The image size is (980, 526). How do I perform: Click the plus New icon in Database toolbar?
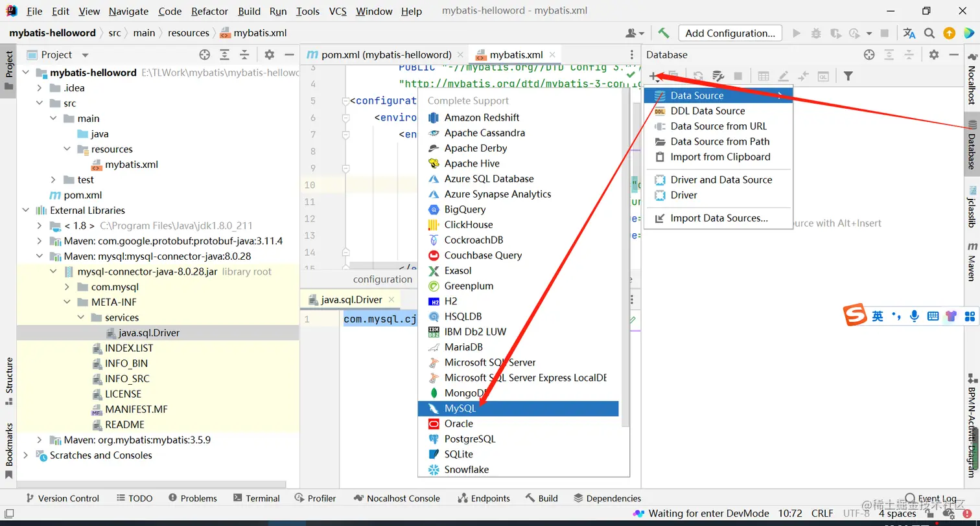[x=655, y=76]
